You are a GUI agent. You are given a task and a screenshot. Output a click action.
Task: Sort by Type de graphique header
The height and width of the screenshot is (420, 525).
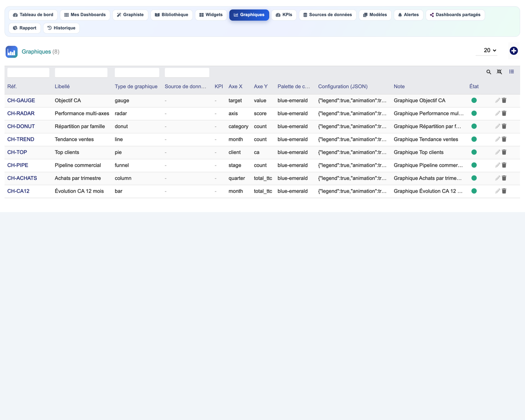pyautogui.click(x=136, y=87)
